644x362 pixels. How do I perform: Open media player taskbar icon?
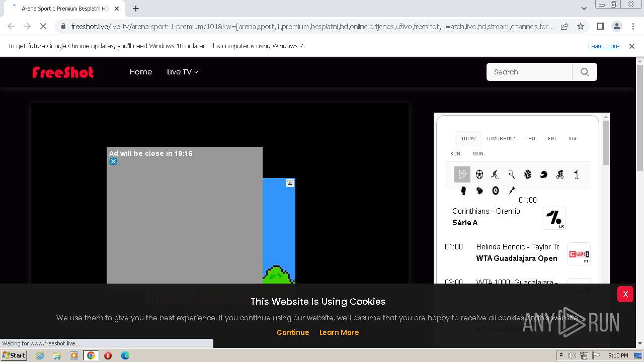click(74, 355)
